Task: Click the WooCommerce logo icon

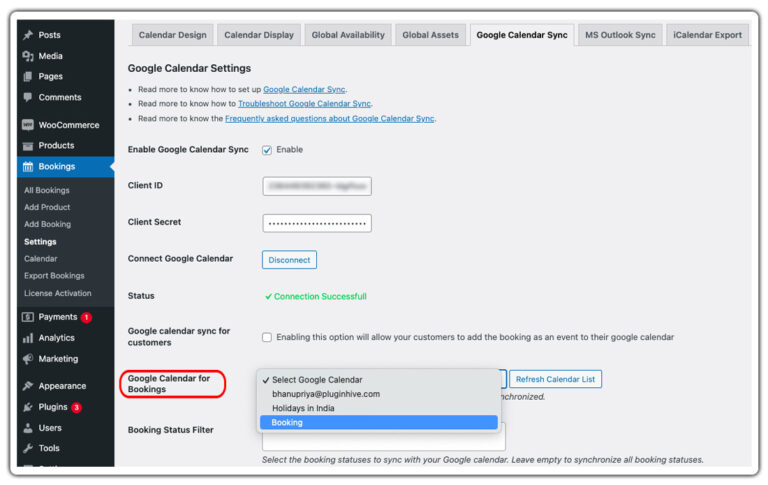Action: coord(28,125)
